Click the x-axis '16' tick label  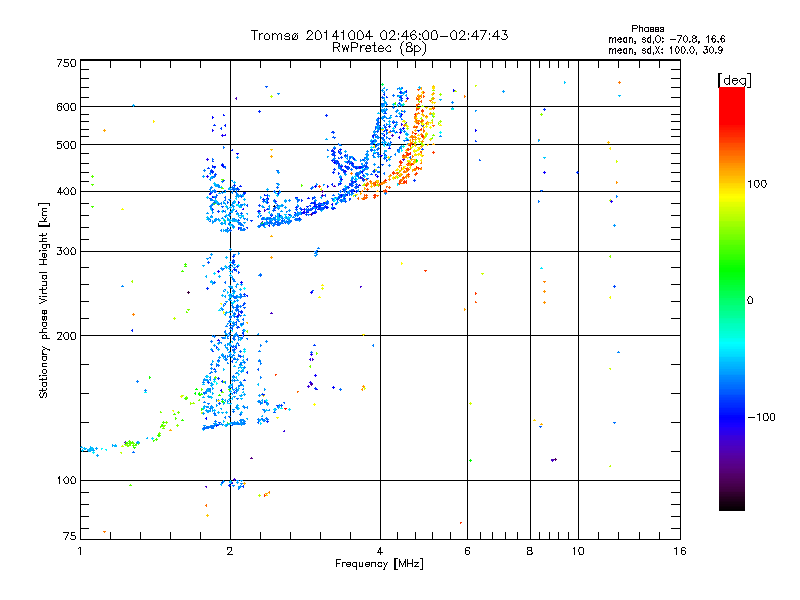click(x=680, y=551)
